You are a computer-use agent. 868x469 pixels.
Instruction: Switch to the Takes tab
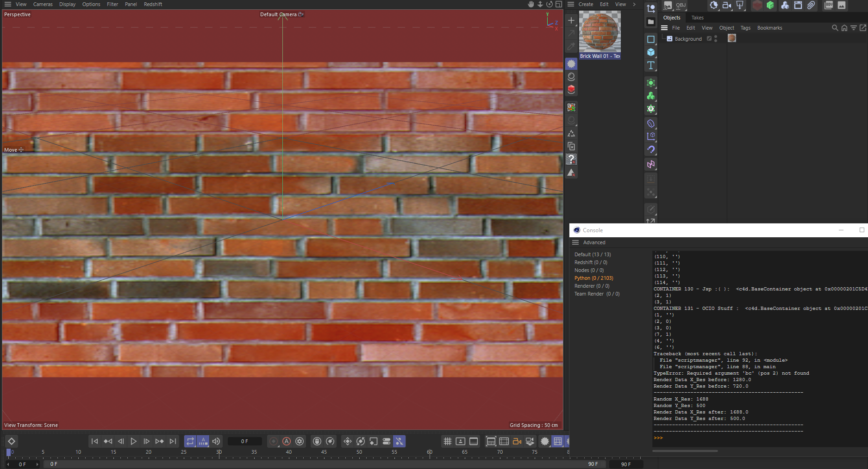(x=697, y=18)
